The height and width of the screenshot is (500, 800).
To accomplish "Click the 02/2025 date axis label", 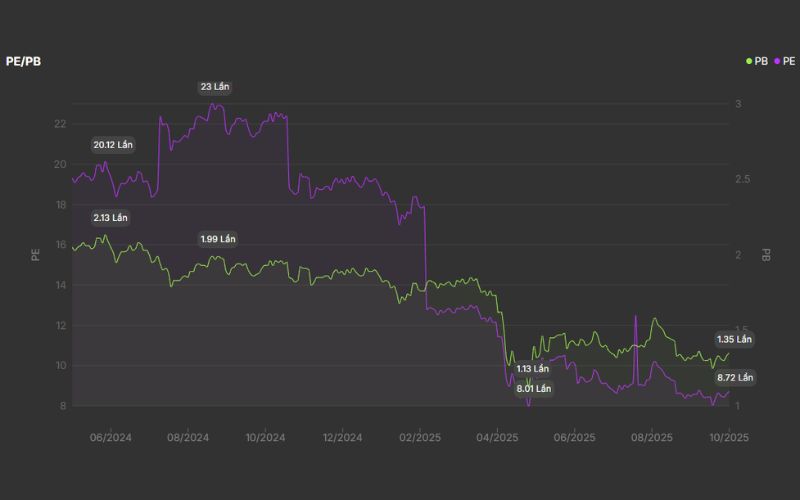I will tap(420, 437).
